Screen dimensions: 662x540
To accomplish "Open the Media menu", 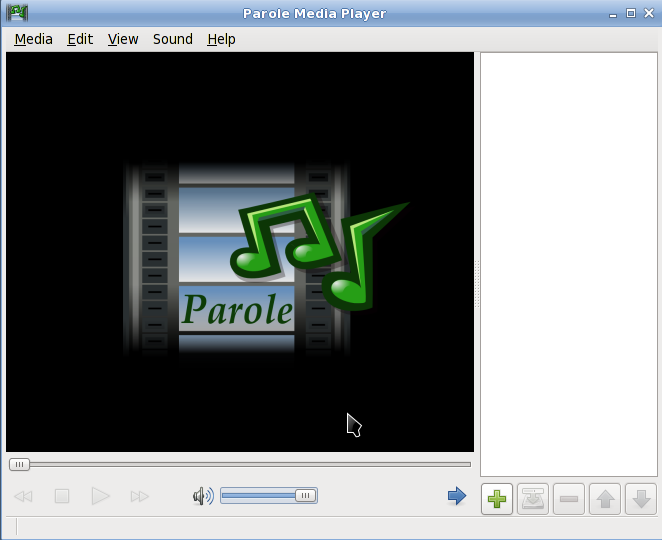I will click(33, 39).
